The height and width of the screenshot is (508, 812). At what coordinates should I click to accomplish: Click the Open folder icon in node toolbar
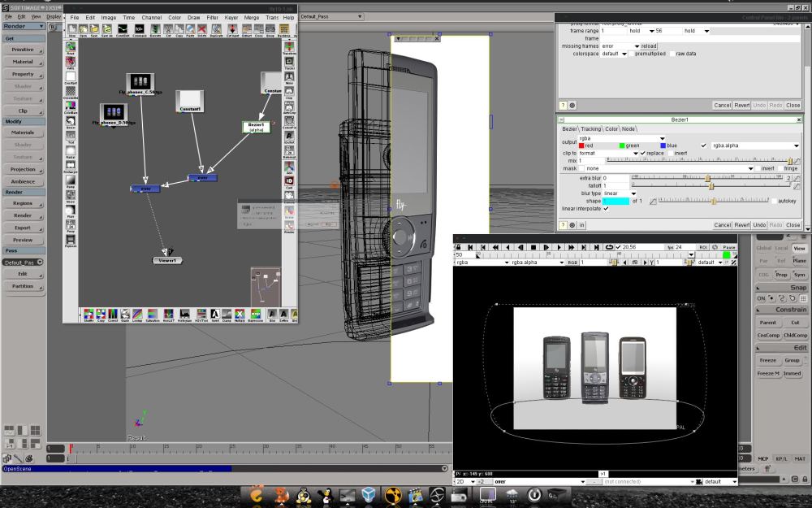click(84, 29)
